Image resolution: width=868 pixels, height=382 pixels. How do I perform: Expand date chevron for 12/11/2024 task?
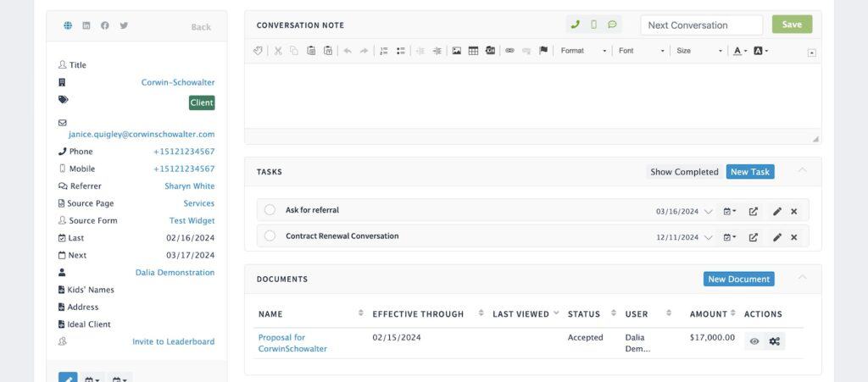tap(708, 238)
